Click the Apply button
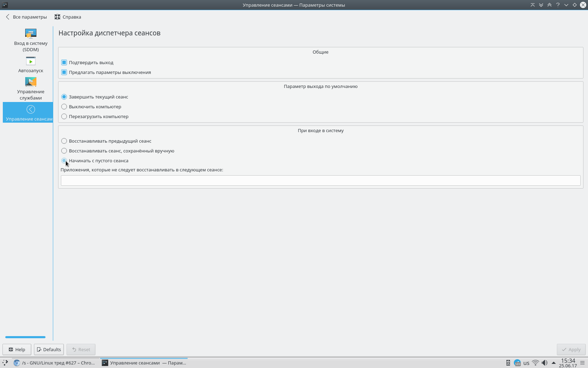 coord(571,349)
